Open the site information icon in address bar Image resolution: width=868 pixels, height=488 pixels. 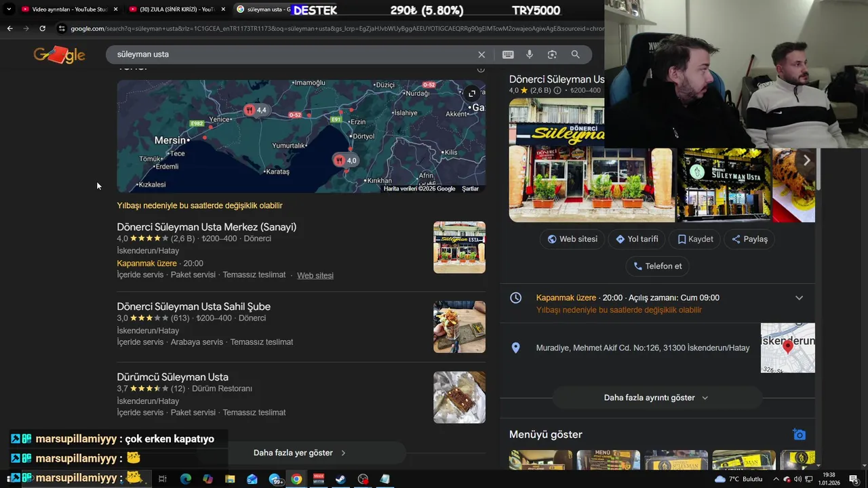(62, 28)
